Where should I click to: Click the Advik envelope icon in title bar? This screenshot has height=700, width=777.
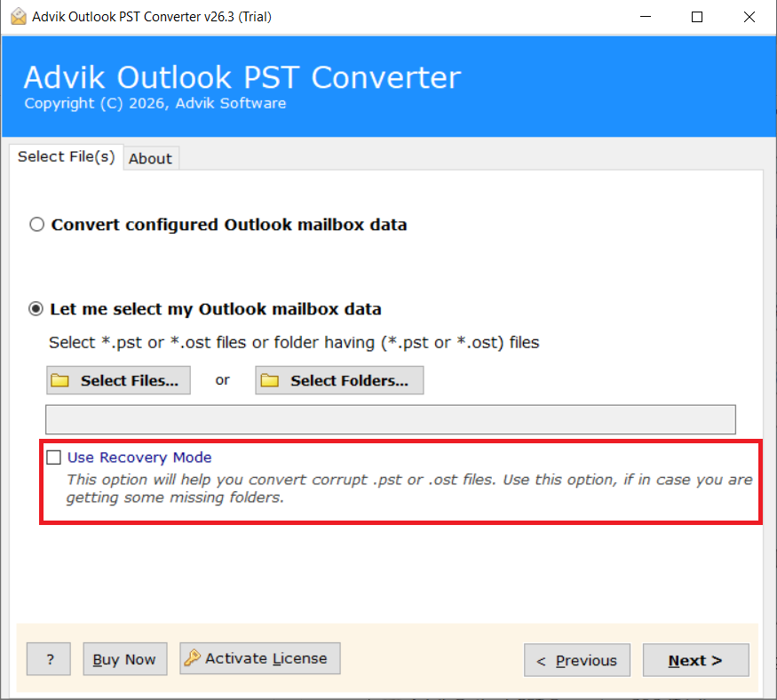(18, 16)
